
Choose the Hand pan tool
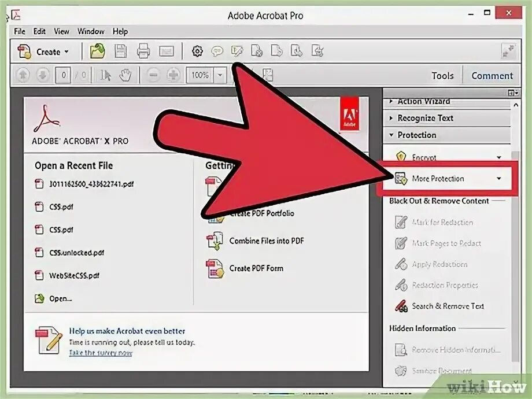125,75
